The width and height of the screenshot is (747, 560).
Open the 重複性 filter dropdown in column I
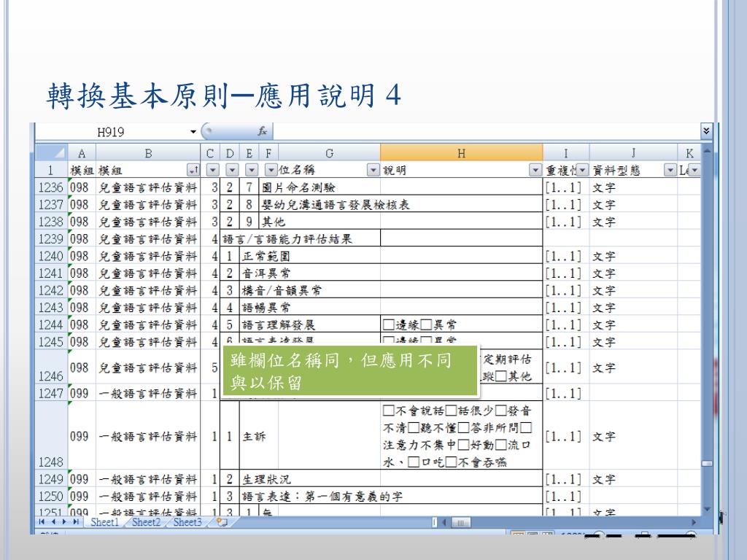(x=583, y=170)
